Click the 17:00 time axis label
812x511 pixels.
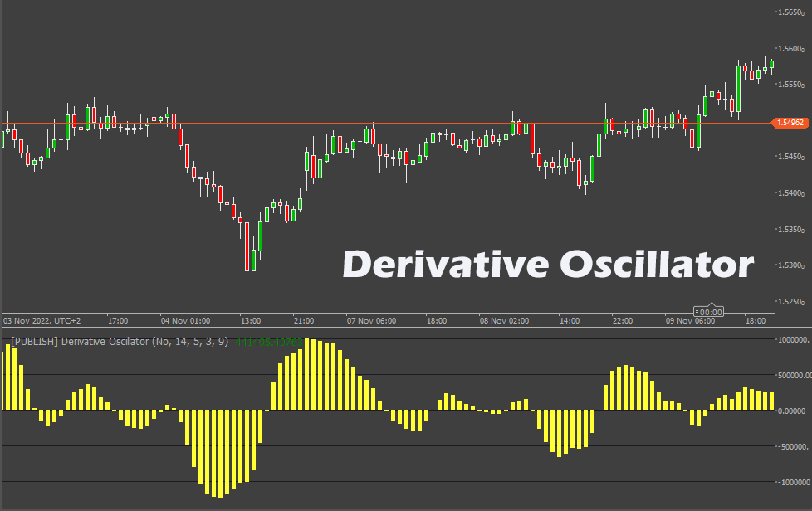point(118,321)
